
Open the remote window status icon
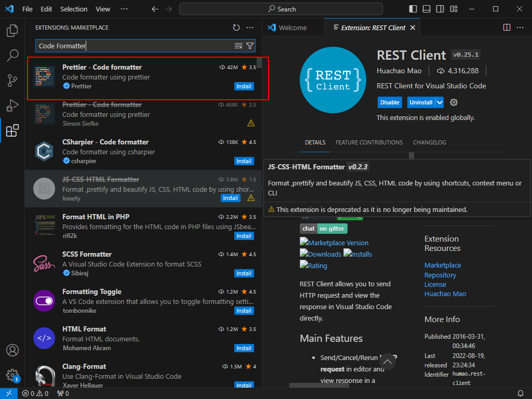pos(9,393)
